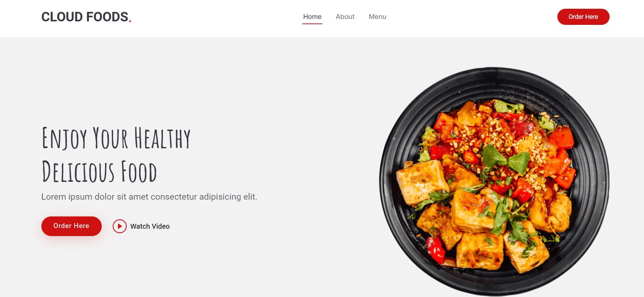The image size is (644, 297).
Task: Click the word CLOUD in the logo
Action: (62, 17)
